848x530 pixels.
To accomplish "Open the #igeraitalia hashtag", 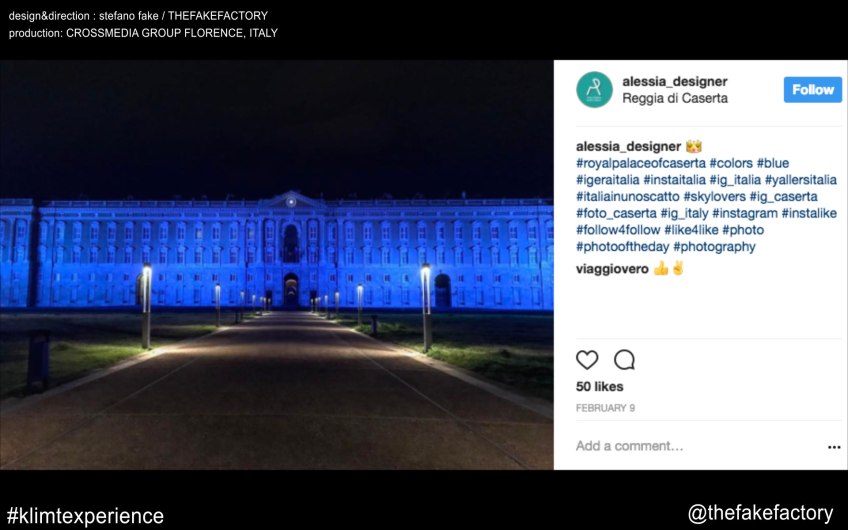I will point(608,180).
